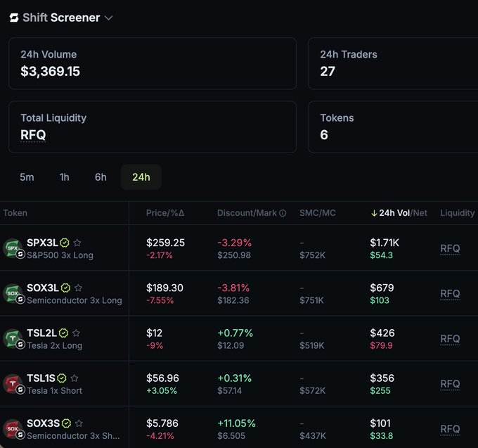Click the SPX3L verified badge
Screen dimensions: 478x448
[65, 243]
